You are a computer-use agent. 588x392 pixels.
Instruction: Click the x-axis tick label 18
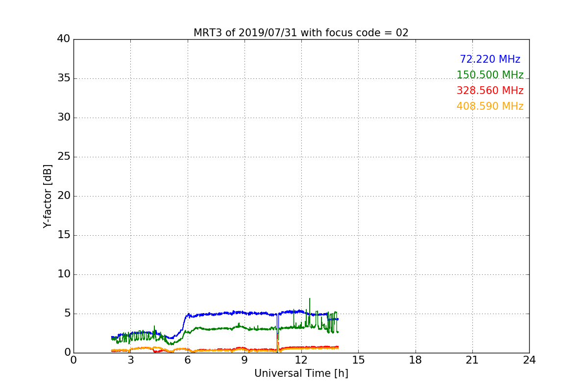[416, 360]
